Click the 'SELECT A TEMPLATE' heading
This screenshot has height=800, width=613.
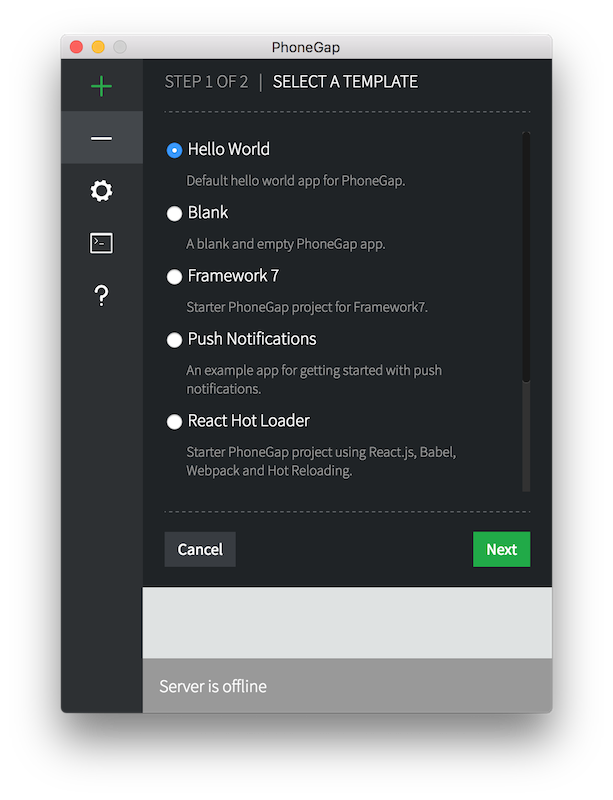pyautogui.click(x=345, y=82)
